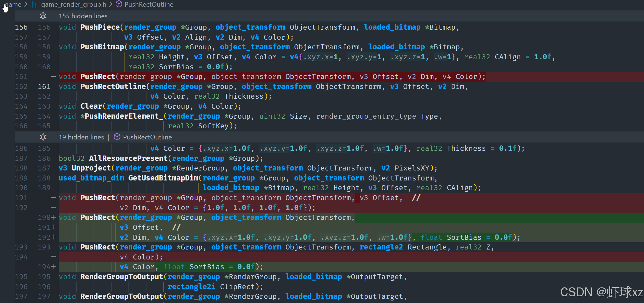This screenshot has height=303, width=644.
Task: Click the plus marker on added line 194
Action: (x=53, y=267)
